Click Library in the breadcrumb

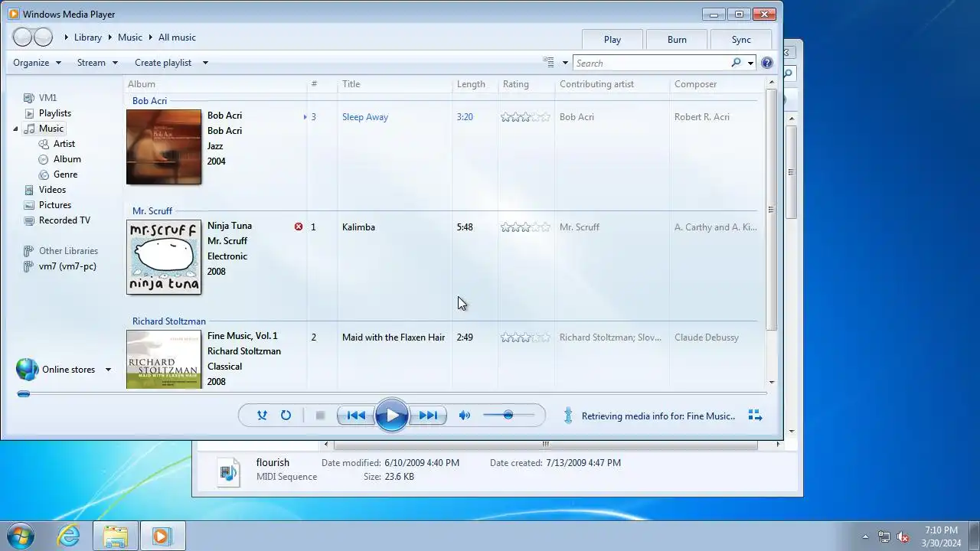click(88, 37)
